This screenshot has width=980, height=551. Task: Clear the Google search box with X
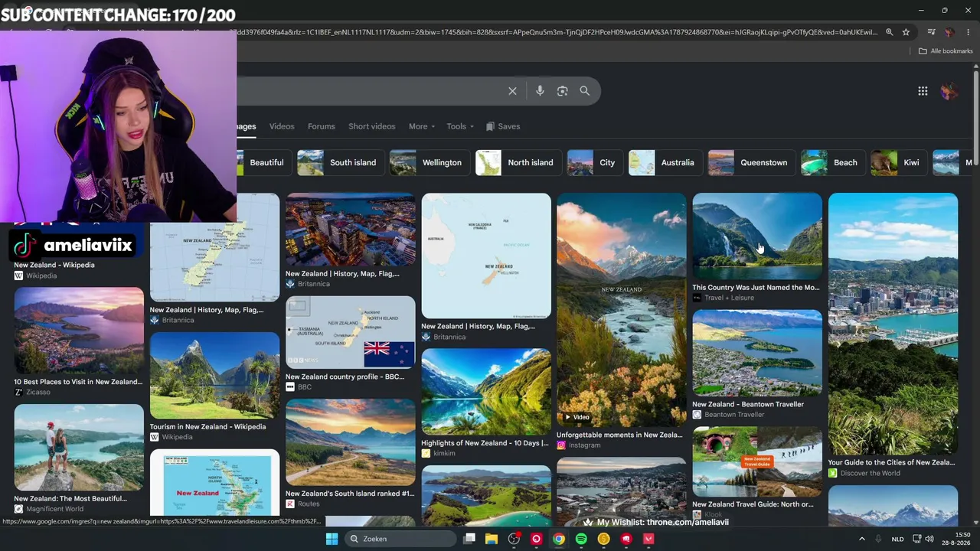pyautogui.click(x=512, y=91)
